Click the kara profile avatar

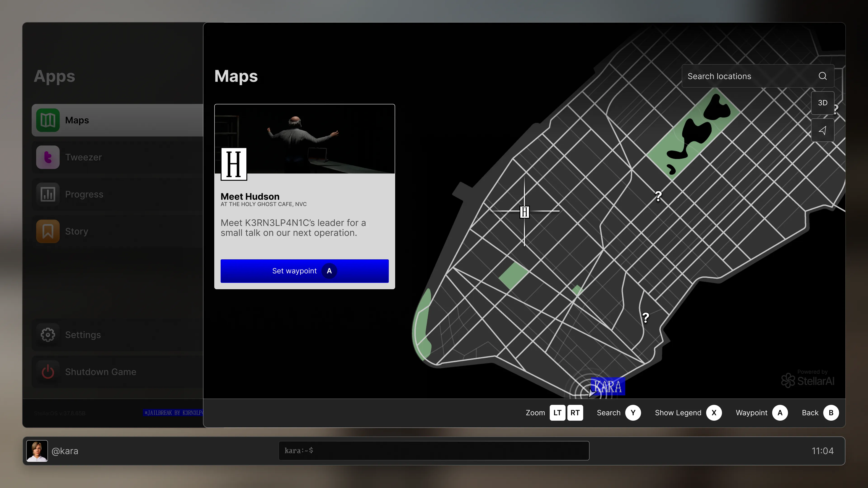tap(37, 451)
